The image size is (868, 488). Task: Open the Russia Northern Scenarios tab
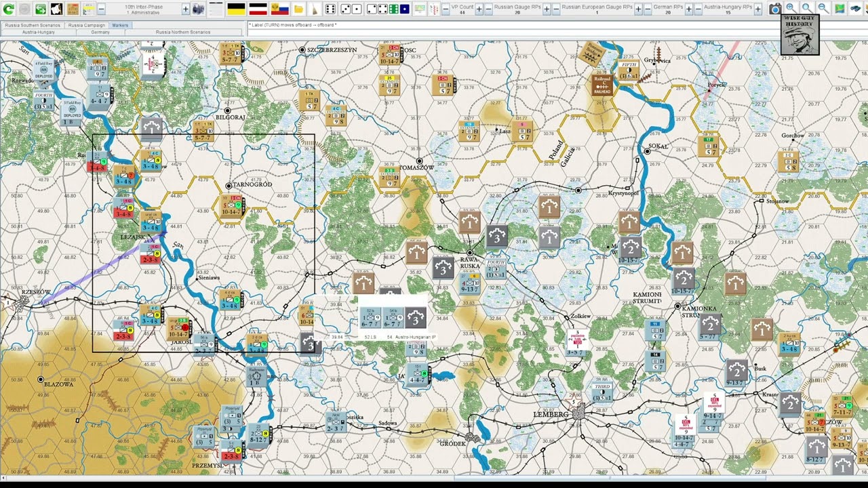point(183,32)
